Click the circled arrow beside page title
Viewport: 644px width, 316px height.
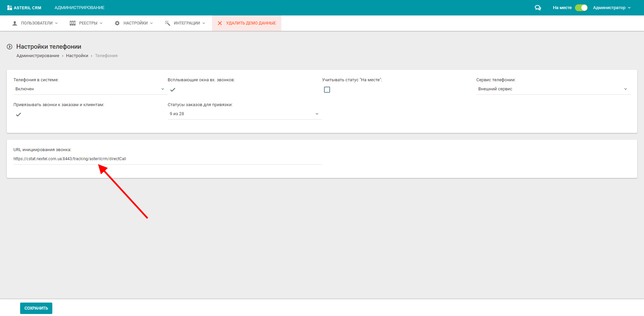pyautogui.click(x=10, y=47)
